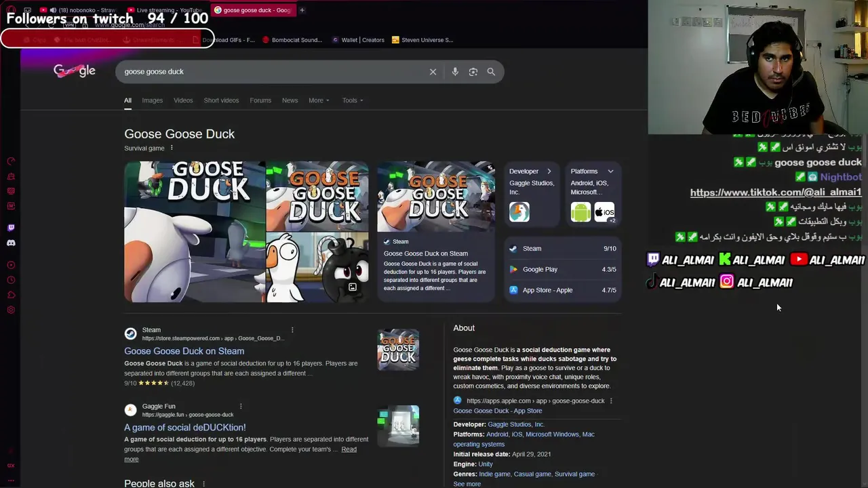
Task: Open the Tools dropdown
Action: click(x=353, y=100)
